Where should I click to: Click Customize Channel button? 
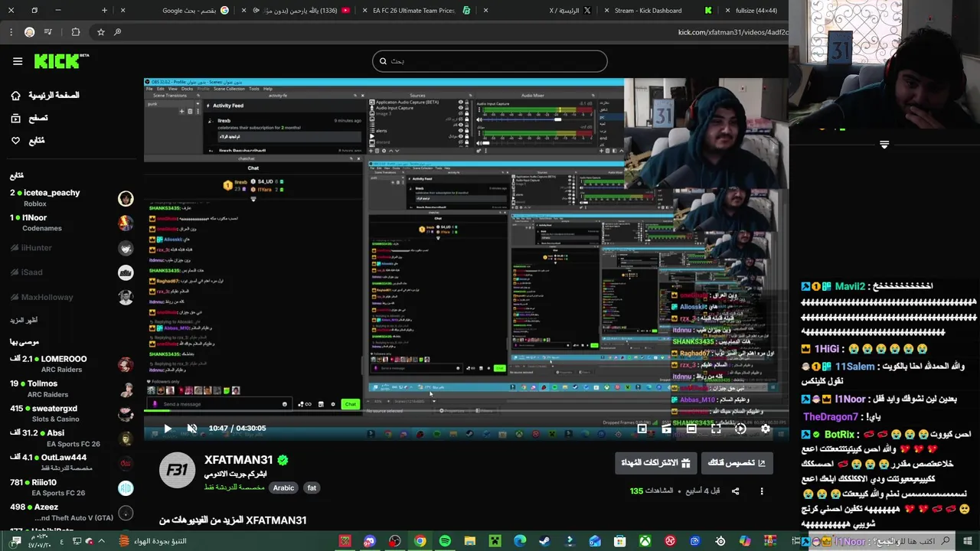pyautogui.click(x=737, y=463)
